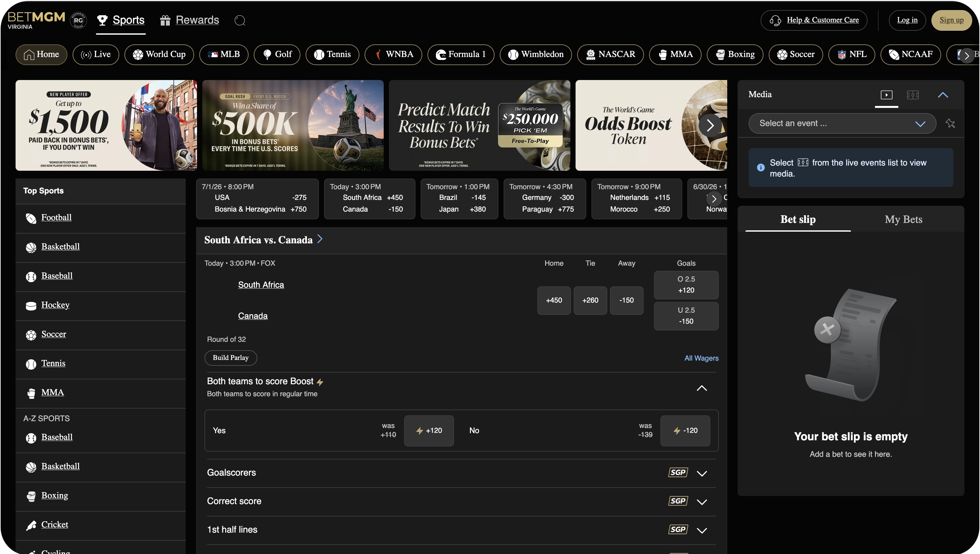Click the Sign up button
Viewport: 980px width, 554px height.
(x=951, y=20)
